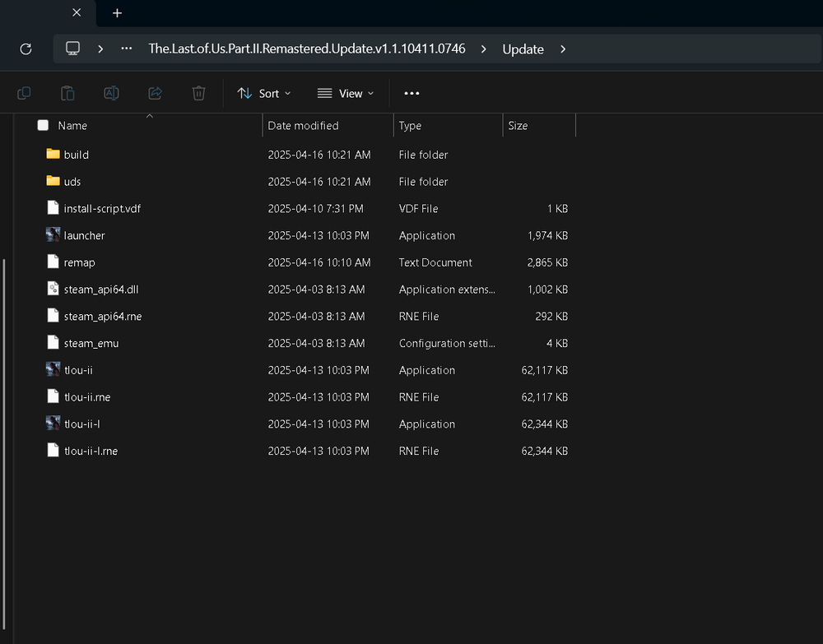823x644 pixels.
Task: Click the 1,974 KB size cell
Action: [547, 235]
